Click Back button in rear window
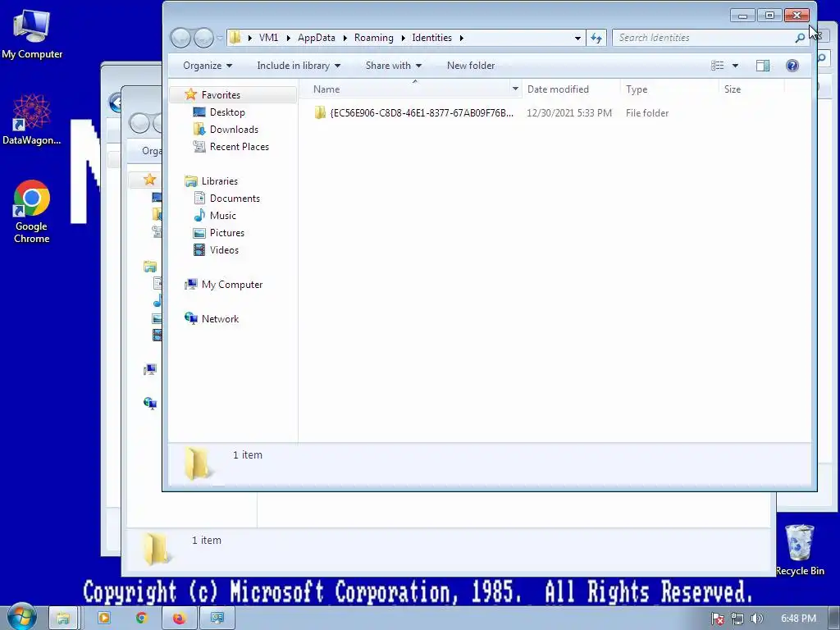The height and width of the screenshot is (630, 840). 115,103
